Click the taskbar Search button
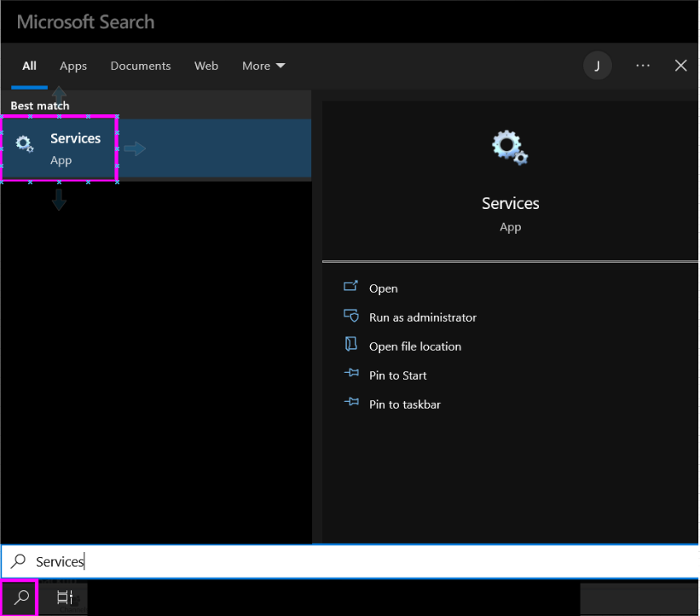Screen dimensions: 700x616 [x=20, y=597]
